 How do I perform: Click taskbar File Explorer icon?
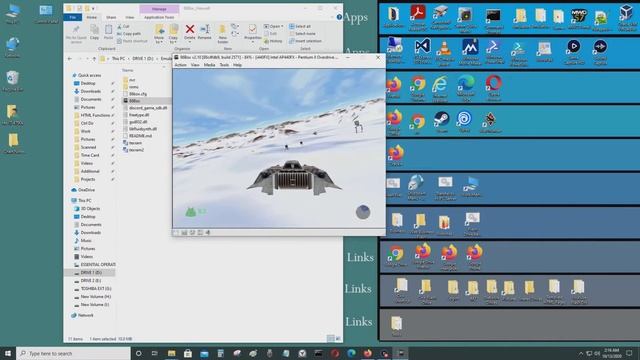[171, 353]
